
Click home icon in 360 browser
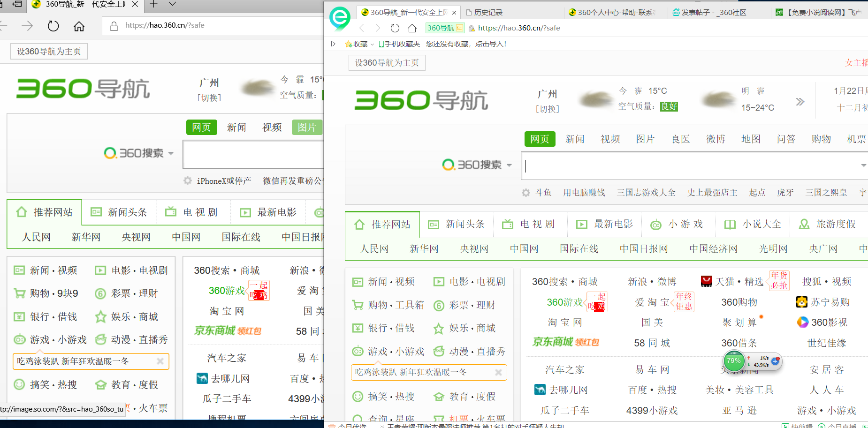click(412, 28)
